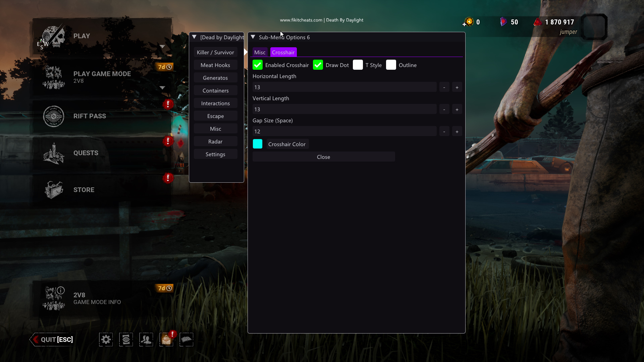Image resolution: width=644 pixels, height=362 pixels.
Task: Open the Radar menu entry
Action: [x=215, y=141]
